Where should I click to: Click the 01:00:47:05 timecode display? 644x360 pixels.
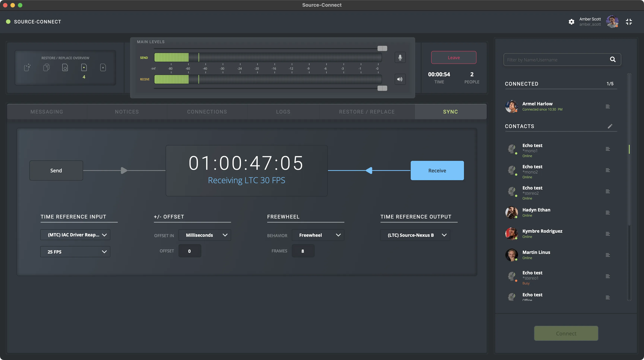(x=246, y=163)
